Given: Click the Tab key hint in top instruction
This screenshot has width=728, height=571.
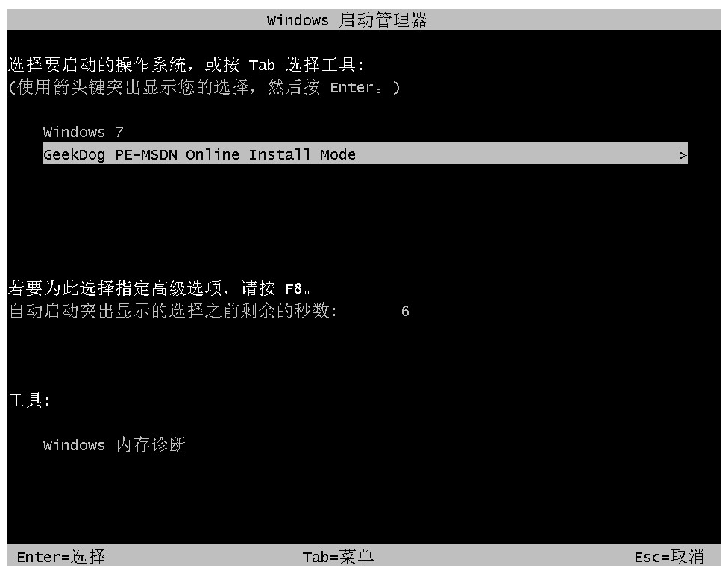Looking at the screenshot, I should (262, 66).
